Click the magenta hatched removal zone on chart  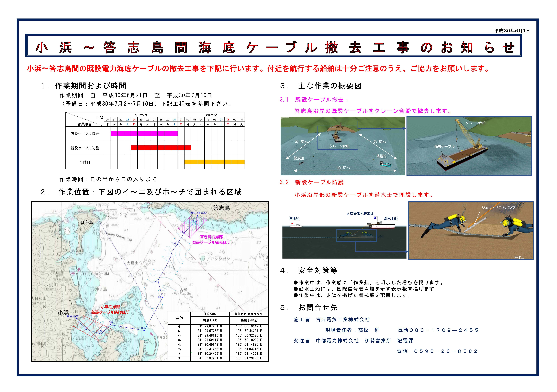click(x=192, y=227)
